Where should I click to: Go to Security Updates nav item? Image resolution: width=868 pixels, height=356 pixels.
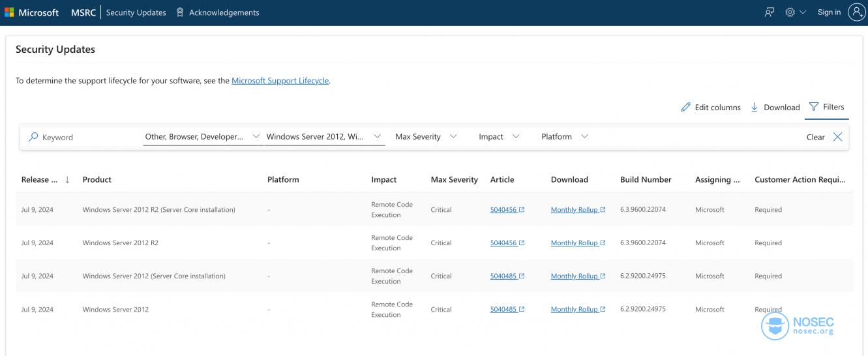pos(136,12)
